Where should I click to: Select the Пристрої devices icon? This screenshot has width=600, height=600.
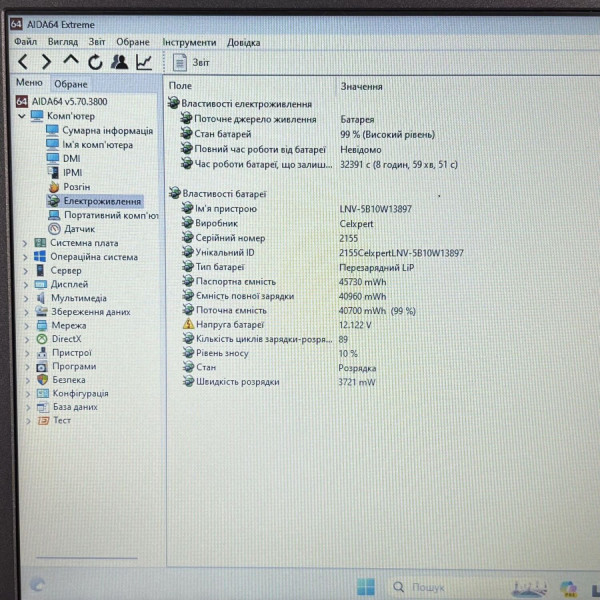coord(42,352)
